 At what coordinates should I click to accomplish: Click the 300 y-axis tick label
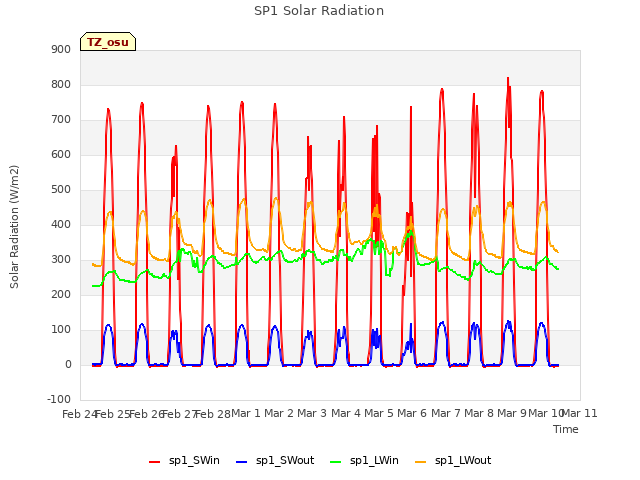(61, 260)
